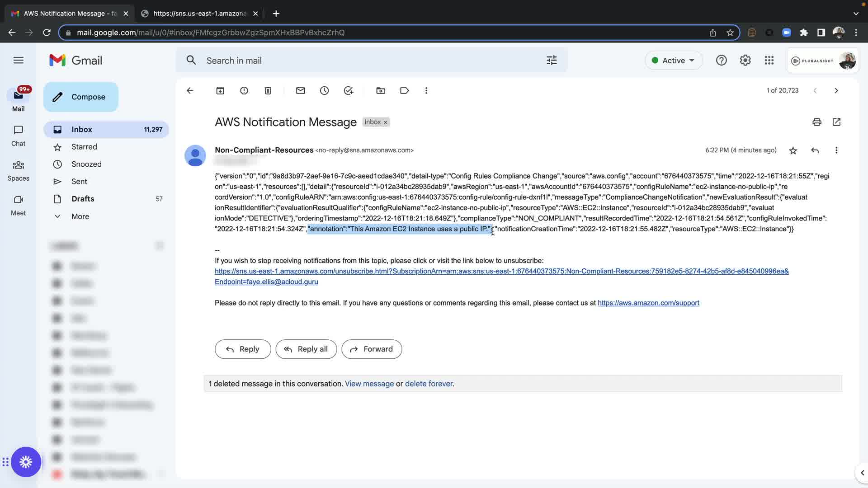868x488 pixels.
Task: Snooze this email with the clock icon
Action: click(x=325, y=91)
